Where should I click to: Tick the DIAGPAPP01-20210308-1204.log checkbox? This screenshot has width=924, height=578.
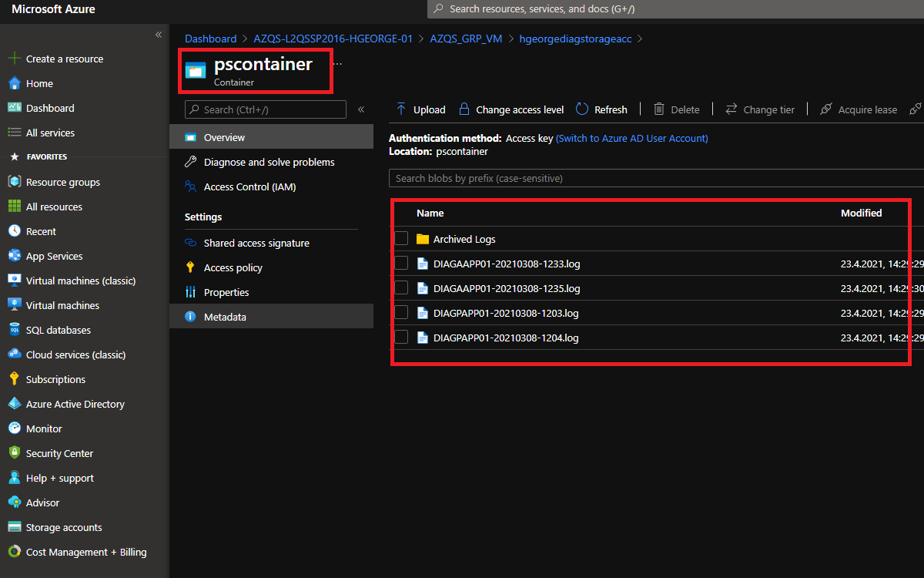(401, 338)
